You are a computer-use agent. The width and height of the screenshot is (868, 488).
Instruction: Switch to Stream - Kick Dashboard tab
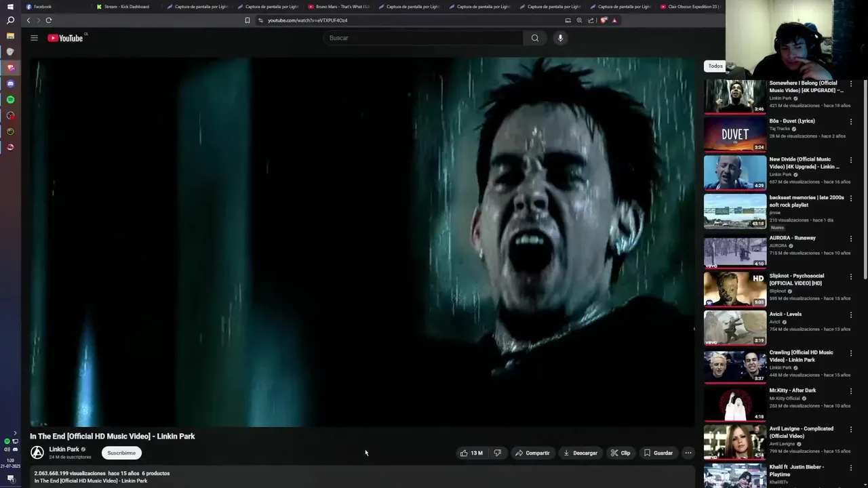[x=126, y=7]
